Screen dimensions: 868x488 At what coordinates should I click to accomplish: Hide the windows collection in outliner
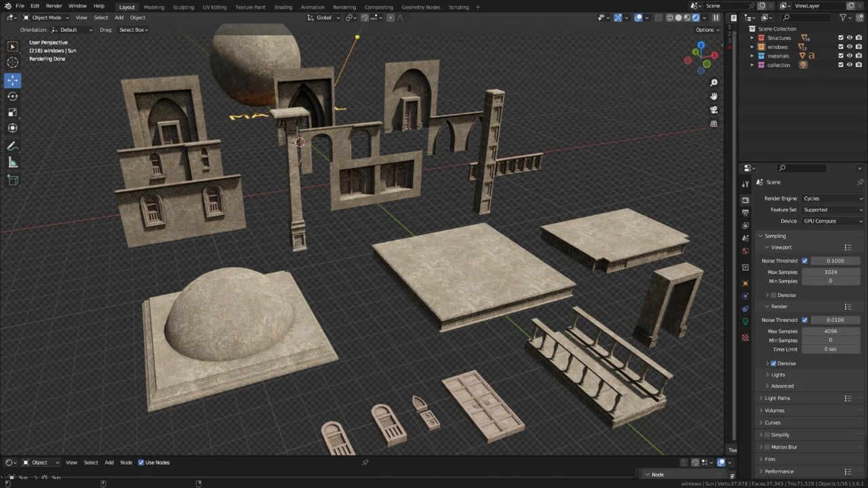pyautogui.click(x=849, y=47)
